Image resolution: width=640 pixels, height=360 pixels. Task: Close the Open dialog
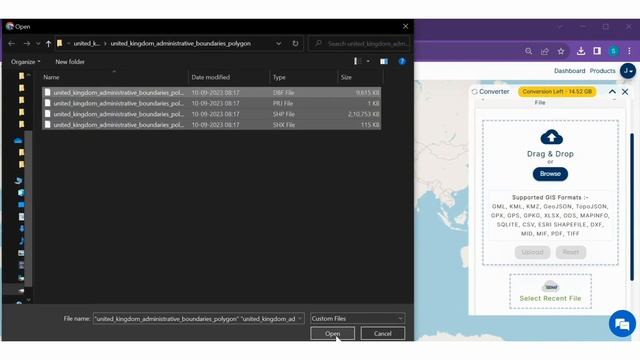tap(405, 27)
